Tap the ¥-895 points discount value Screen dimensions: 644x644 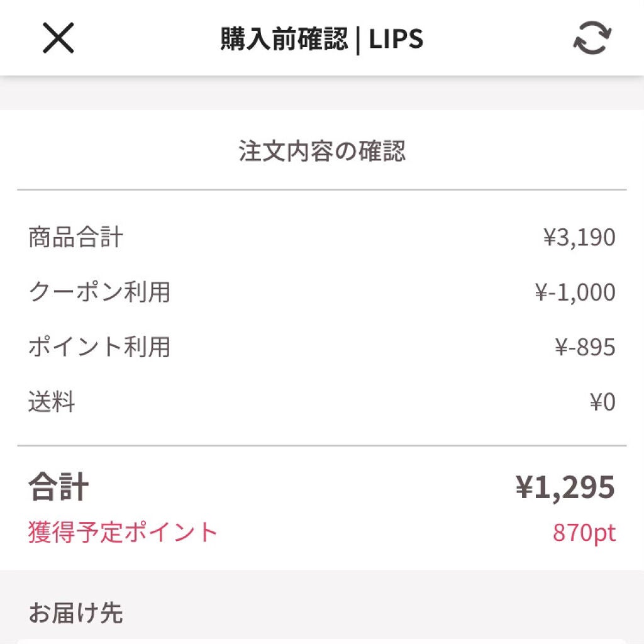(x=585, y=347)
